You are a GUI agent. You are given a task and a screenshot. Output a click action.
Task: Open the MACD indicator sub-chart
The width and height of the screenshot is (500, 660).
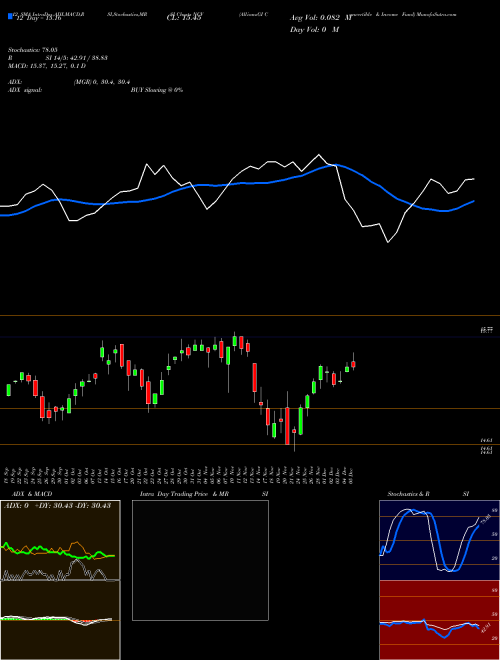pyautogui.click(x=61, y=620)
